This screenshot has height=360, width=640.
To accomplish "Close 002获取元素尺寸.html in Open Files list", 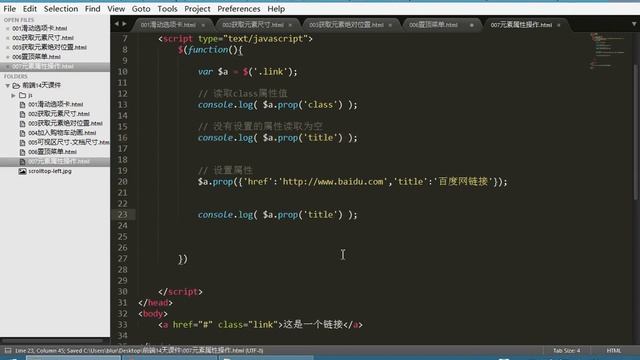I will pyautogui.click(x=7, y=38).
